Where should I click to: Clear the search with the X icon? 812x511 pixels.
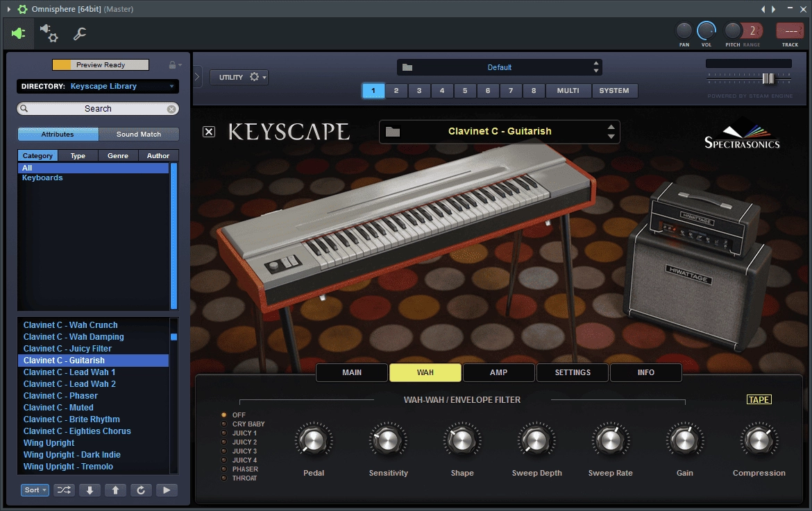click(x=171, y=109)
